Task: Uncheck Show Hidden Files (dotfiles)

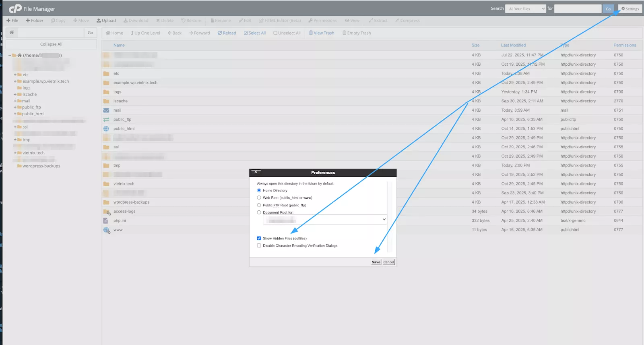Action: pyautogui.click(x=259, y=238)
